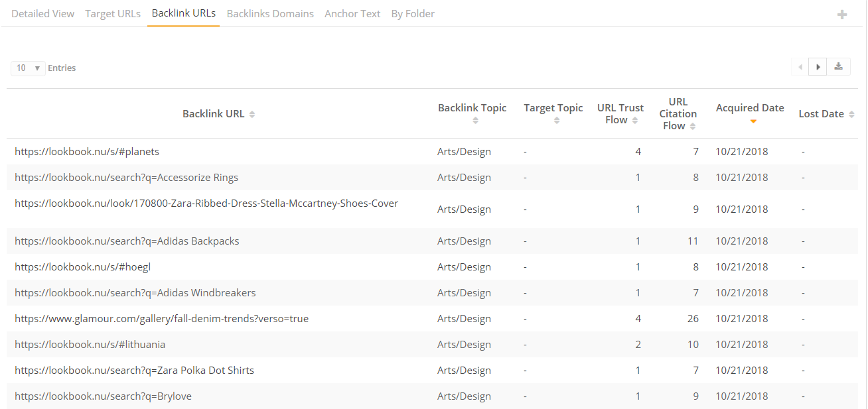
Task: Click Citation Flow value 26
Action: click(693, 318)
